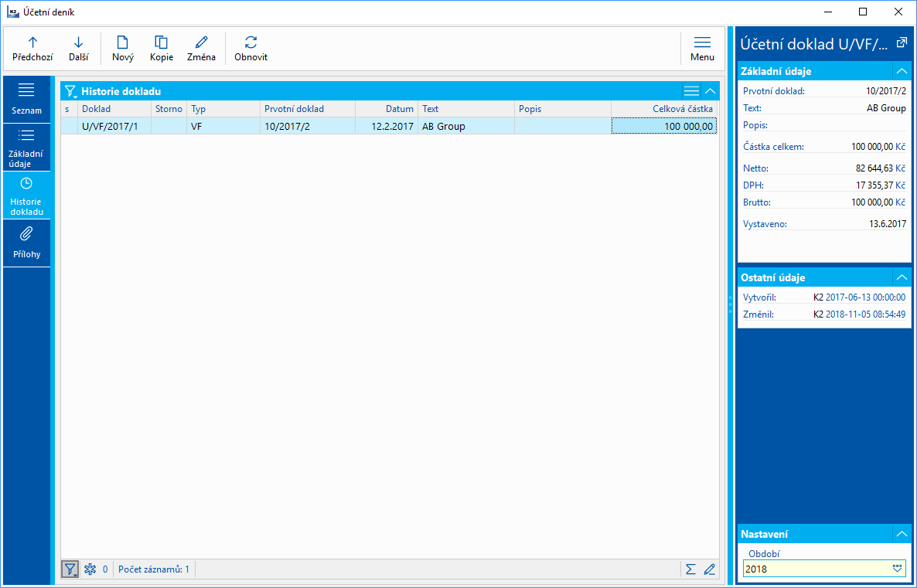Open the Přílohy attachments tab
Viewport: 917px width, 588px height.
(26, 243)
